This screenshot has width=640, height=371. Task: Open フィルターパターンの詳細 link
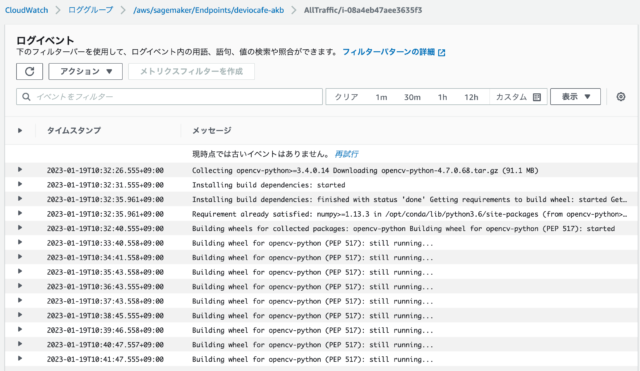point(389,52)
